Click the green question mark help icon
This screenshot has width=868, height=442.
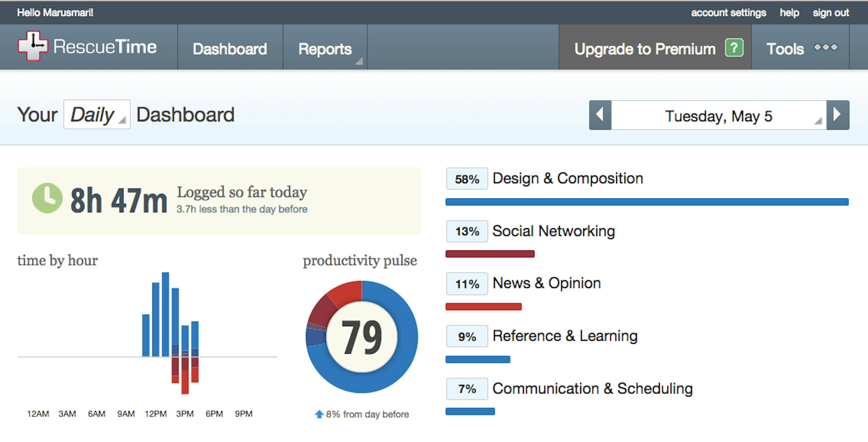pos(734,48)
